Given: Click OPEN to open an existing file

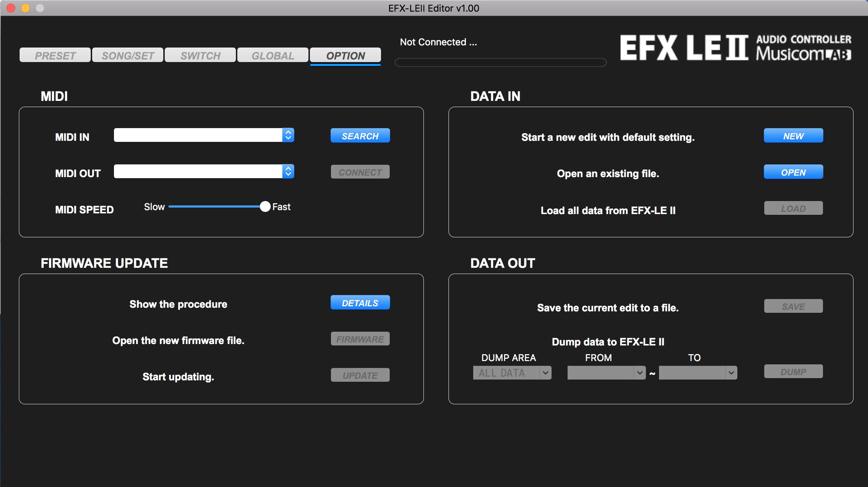Looking at the screenshot, I should coord(793,172).
